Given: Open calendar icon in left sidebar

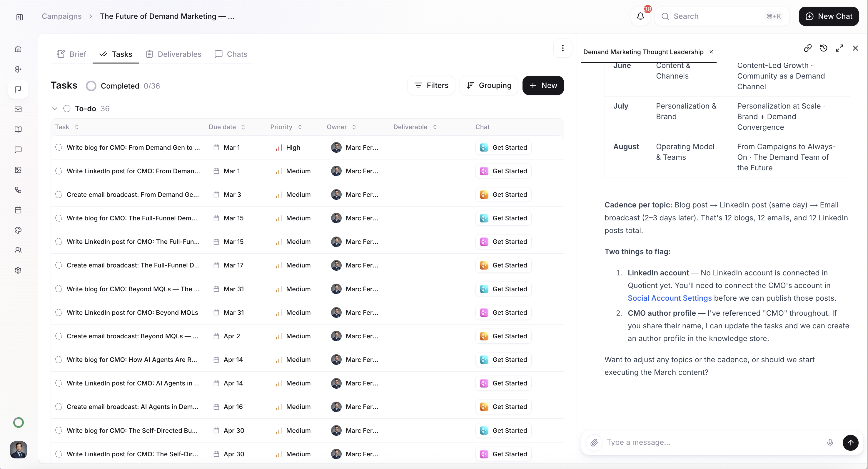Looking at the screenshot, I should pos(18,210).
